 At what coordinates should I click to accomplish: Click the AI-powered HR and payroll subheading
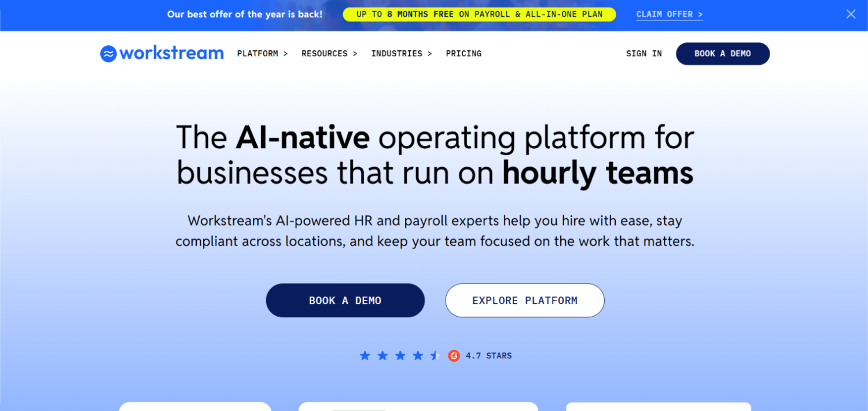(435, 231)
